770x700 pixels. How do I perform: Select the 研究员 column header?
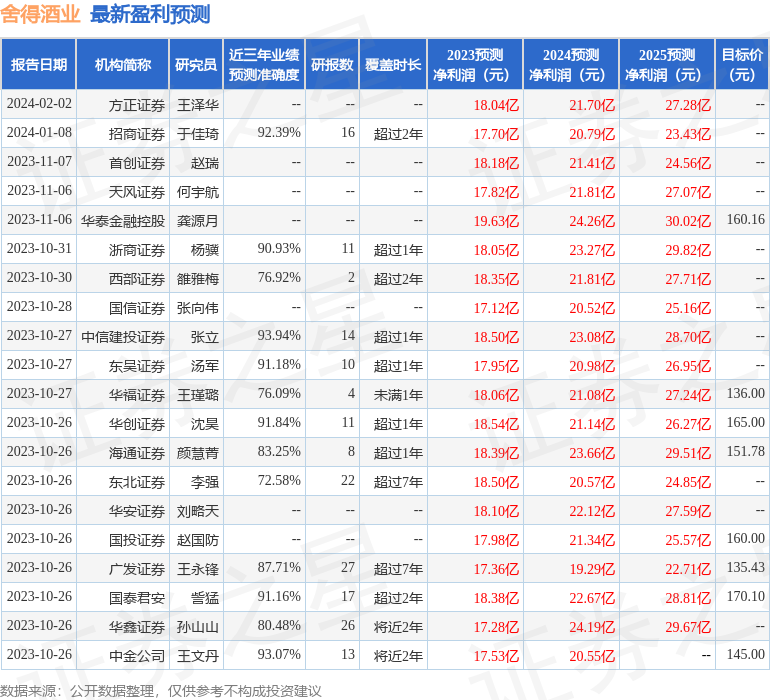(x=196, y=64)
